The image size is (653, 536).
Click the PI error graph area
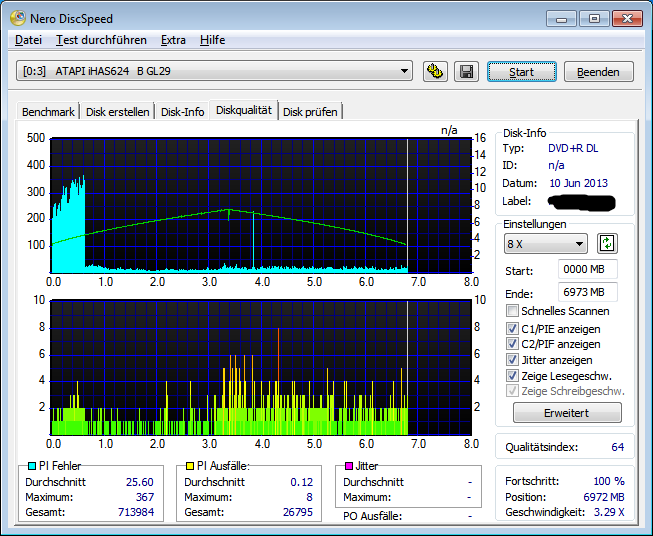tap(261, 205)
